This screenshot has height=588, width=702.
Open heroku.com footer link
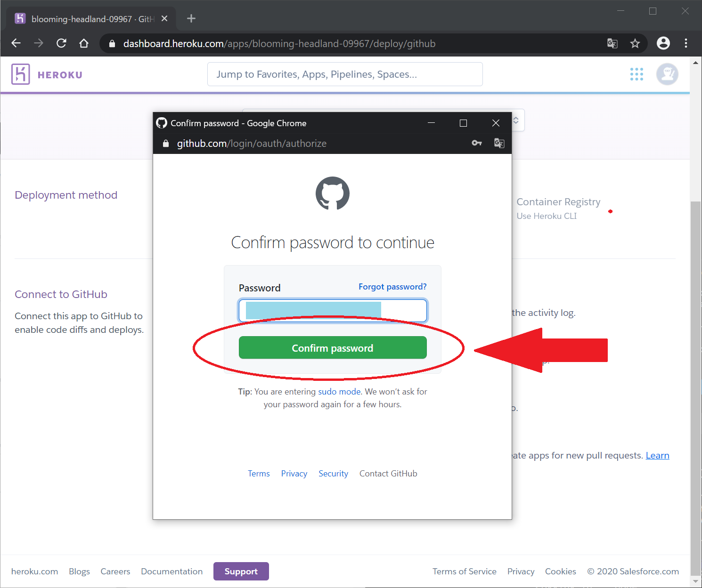click(34, 571)
